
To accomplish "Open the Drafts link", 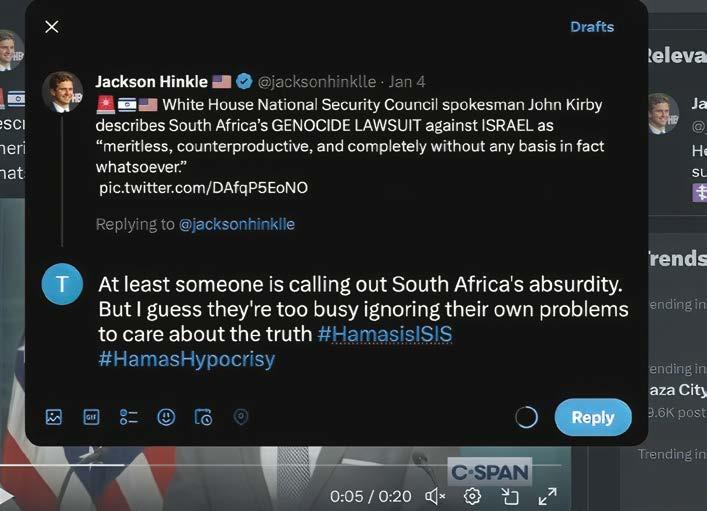I will 592,27.
